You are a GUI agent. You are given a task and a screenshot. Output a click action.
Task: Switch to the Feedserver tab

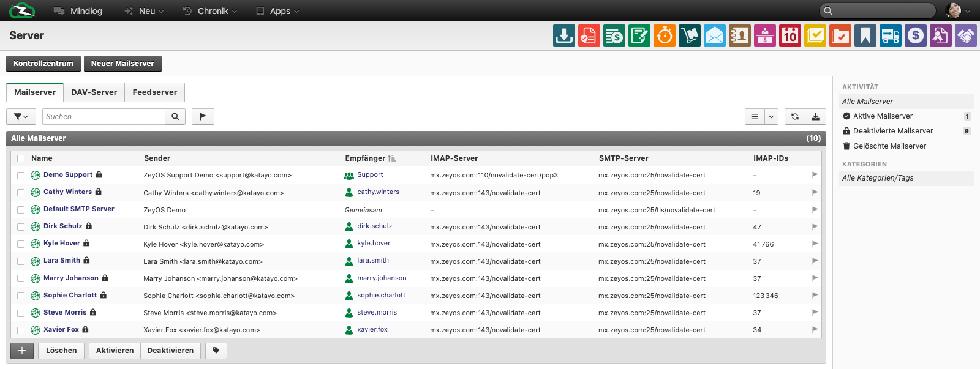(155, 92)
